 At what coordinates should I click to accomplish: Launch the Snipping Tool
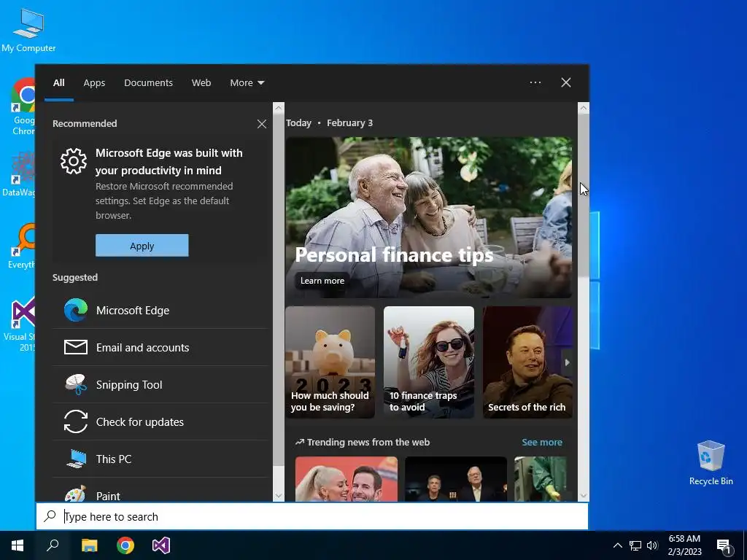click(160, 385)
